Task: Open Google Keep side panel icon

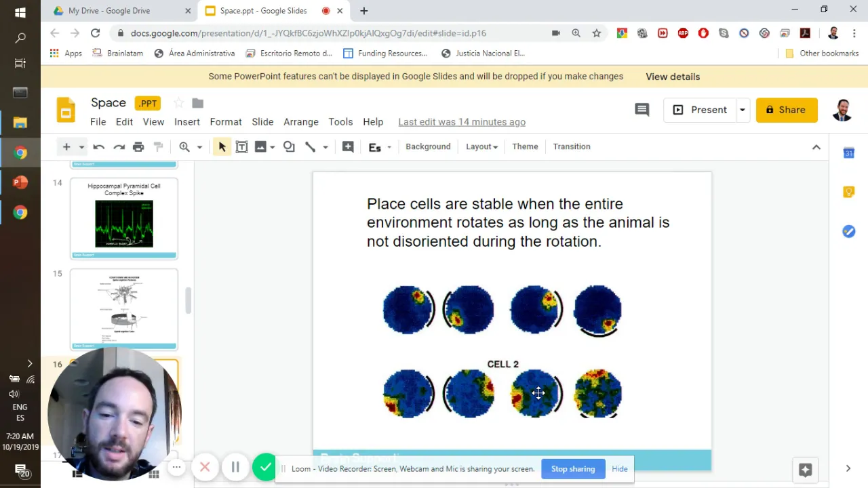Action: (848, 192)
